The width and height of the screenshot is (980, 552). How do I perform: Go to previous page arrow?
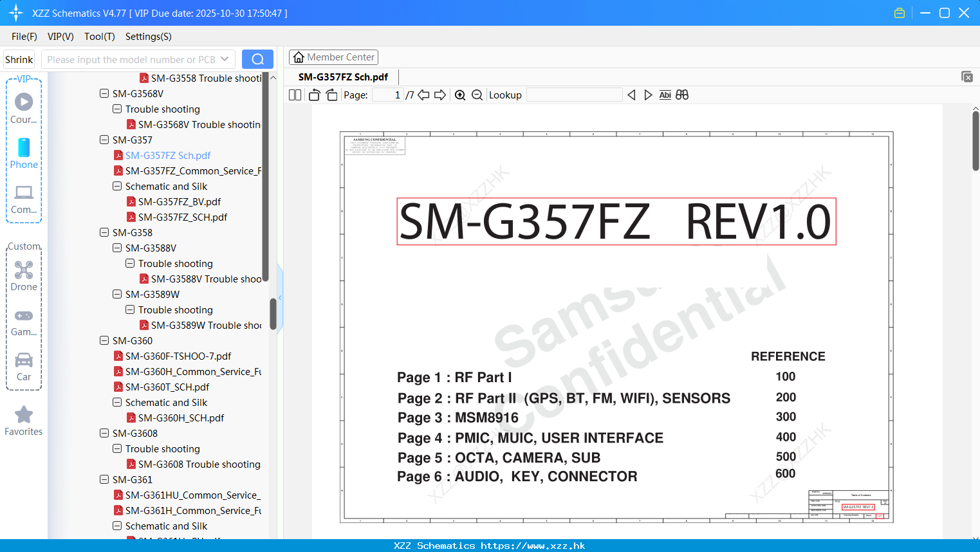pyautogui.click(x=423, y=95)
